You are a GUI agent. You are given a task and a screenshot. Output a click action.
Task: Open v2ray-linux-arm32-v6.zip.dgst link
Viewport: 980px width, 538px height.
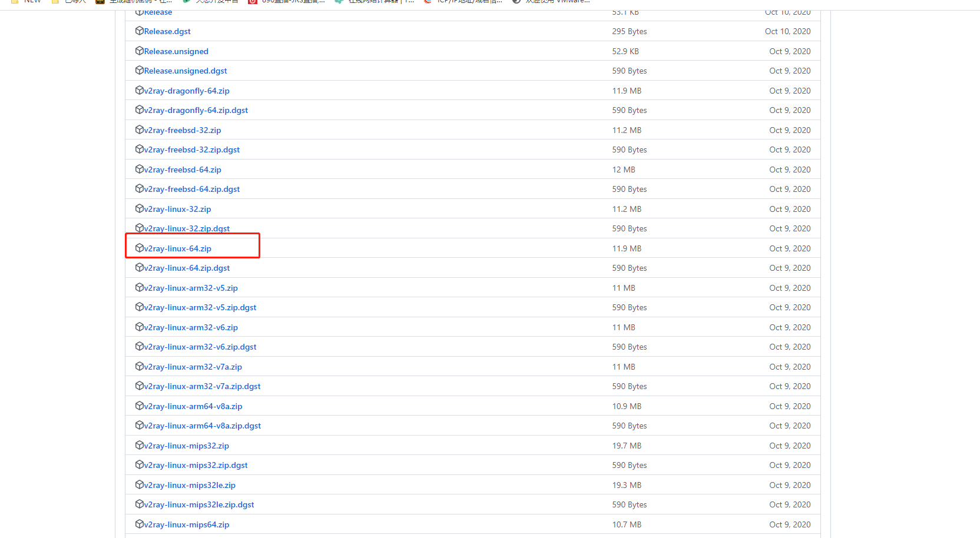coord(200,347)
